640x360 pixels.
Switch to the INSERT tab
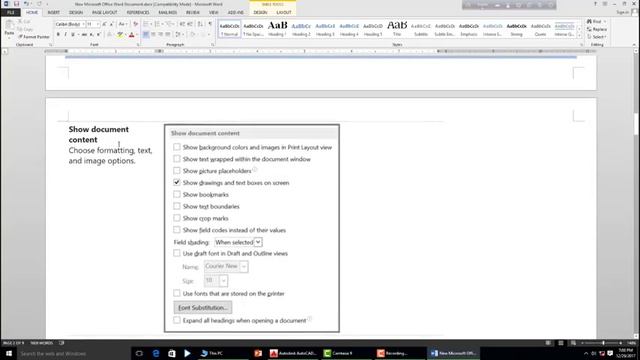(53, 13)
